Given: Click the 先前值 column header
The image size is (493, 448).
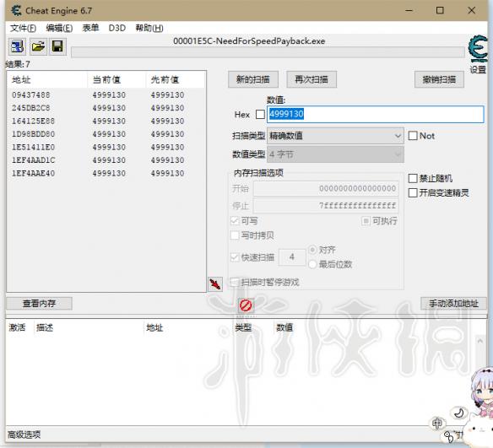Looking at the screenshot, I should coord(176,80).
